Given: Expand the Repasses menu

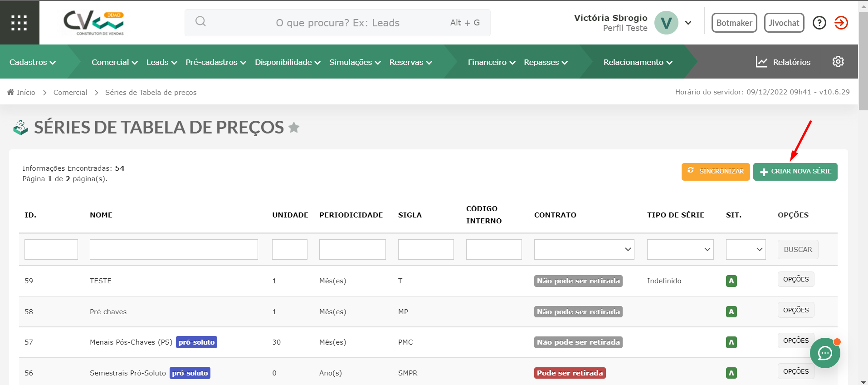Looking at the screenshot, I should (x=546, y=62).
